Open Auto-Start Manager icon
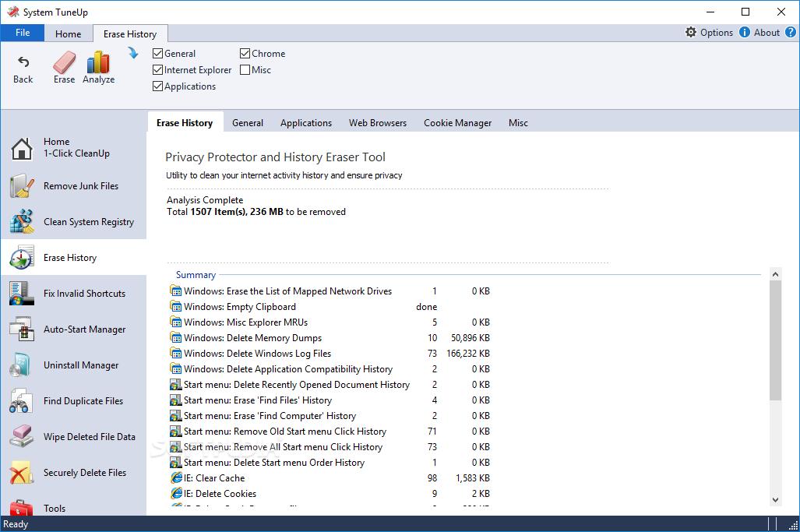The image size is (800, 532). [22, 329]
